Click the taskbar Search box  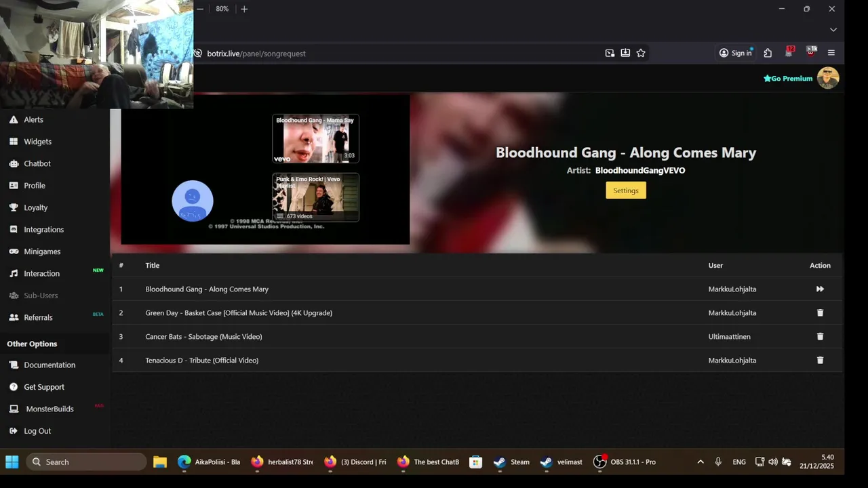click(86, 462)
